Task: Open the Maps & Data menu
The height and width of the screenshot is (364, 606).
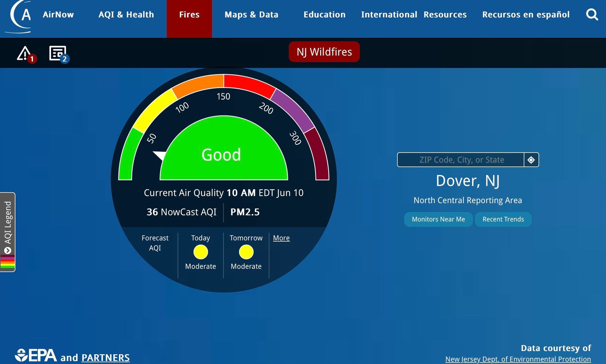Action: [x=251, y=15]
